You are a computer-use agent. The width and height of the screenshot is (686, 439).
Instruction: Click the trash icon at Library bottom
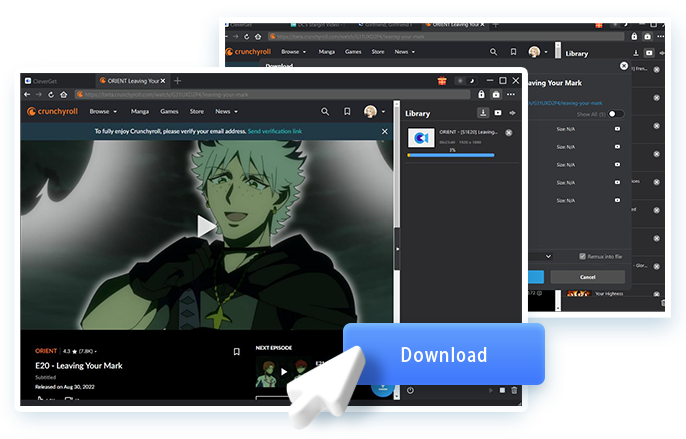514,390
